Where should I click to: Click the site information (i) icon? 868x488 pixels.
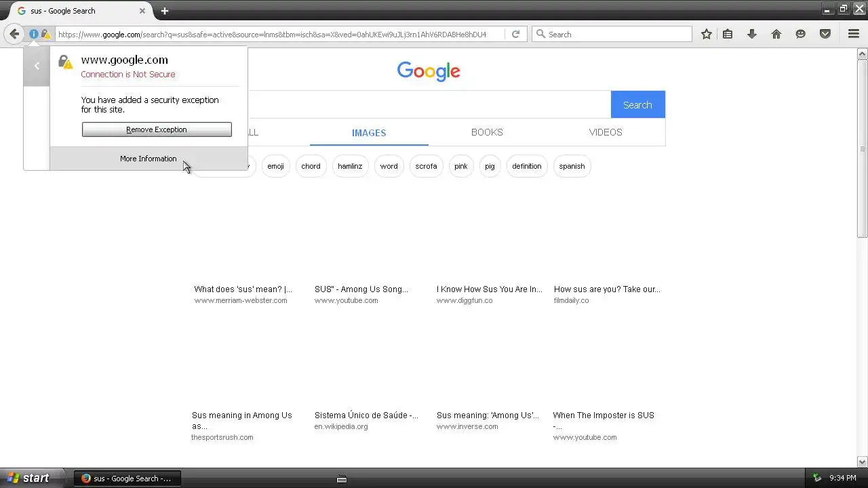pyautogui.click(x=34, y=34)
